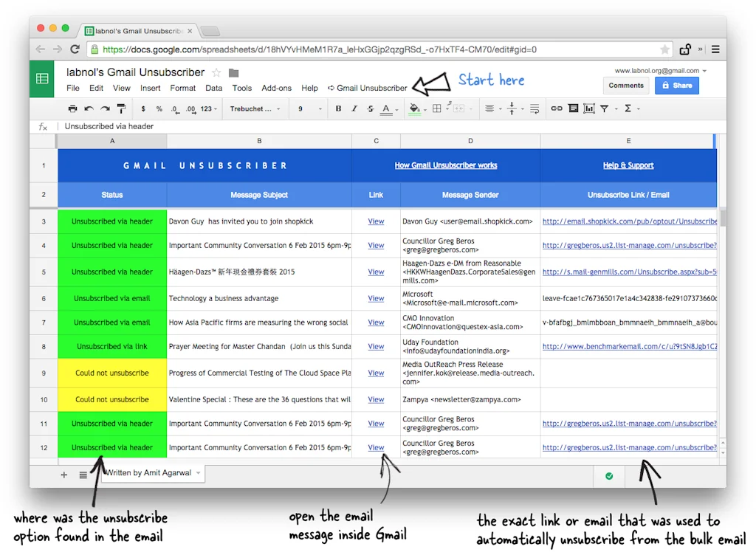Viewport: 756px width, 555px height.
Task: Open the fill color picker
Action: 414,108
